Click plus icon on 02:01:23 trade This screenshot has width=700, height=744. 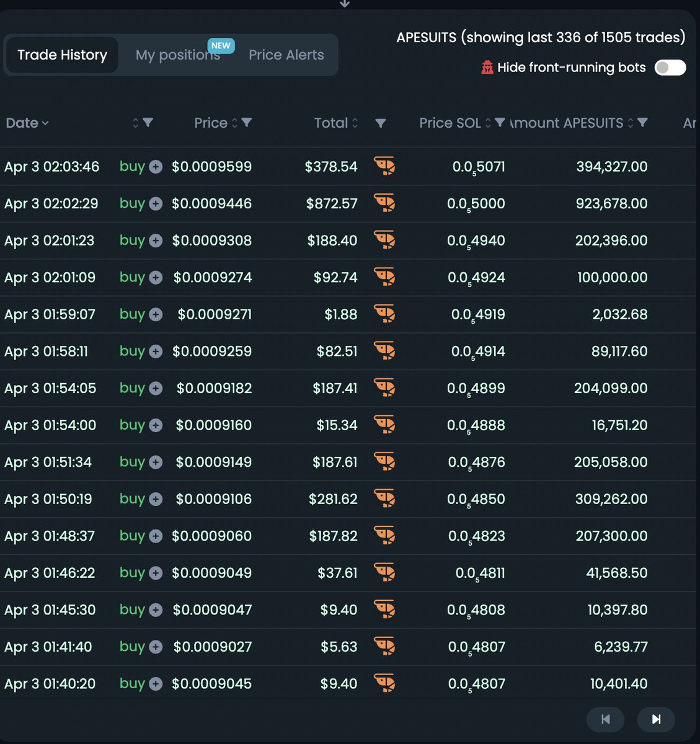tap(156, 241)
